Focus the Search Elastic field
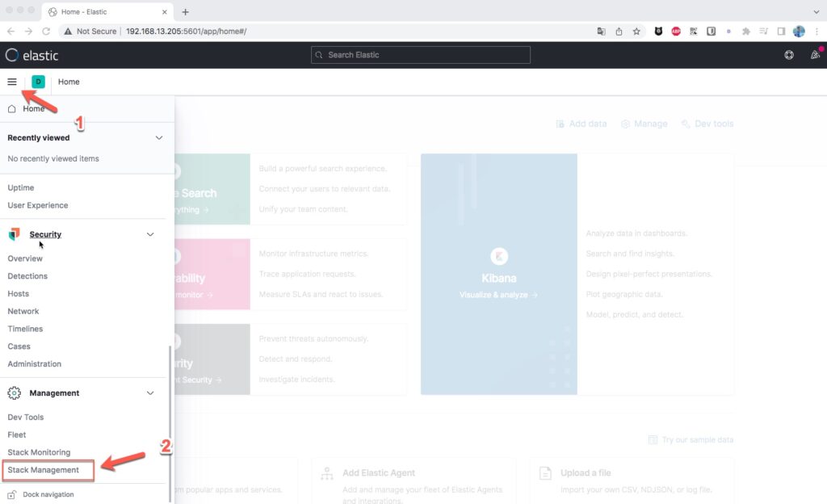Screen dimensions: 827x504 click(x=420, y=55)
